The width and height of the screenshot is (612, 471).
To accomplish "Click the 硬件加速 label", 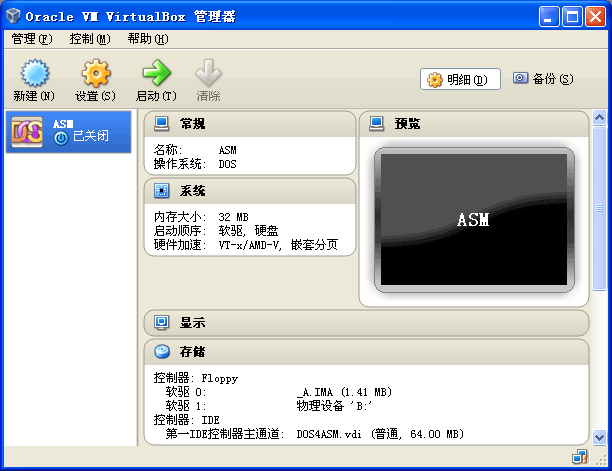I will tap(180, 245).
